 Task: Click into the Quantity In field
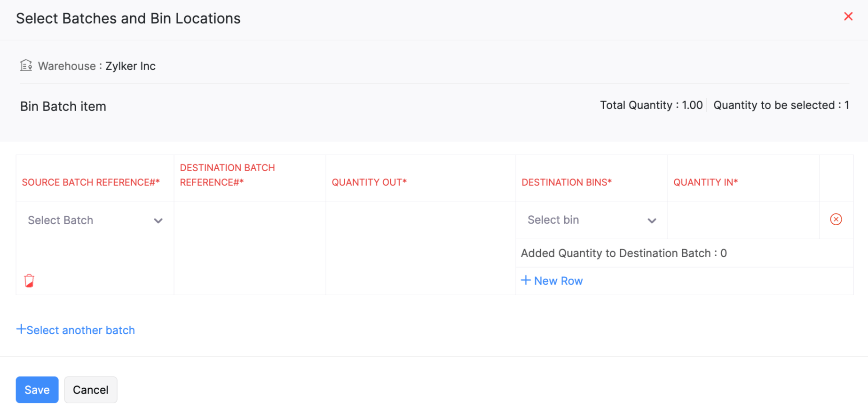coord(743,220)
